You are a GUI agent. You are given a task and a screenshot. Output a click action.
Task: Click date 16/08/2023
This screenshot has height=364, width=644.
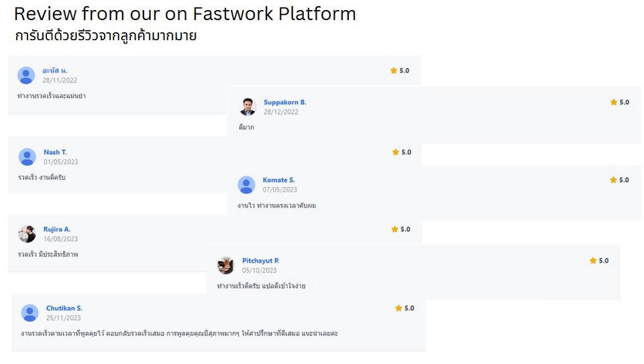60,239
